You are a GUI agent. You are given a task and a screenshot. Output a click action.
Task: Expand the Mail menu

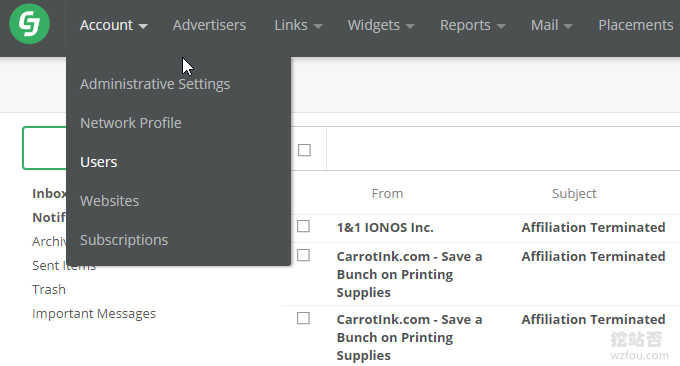coord(552,25)
